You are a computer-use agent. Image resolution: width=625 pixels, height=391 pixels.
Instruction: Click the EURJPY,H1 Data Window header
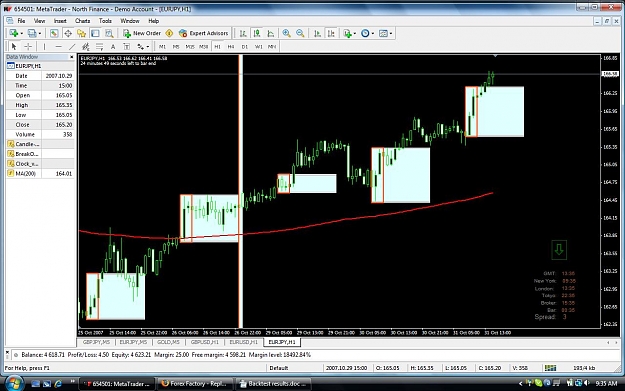pyautogui.click(x=40, y=66)
